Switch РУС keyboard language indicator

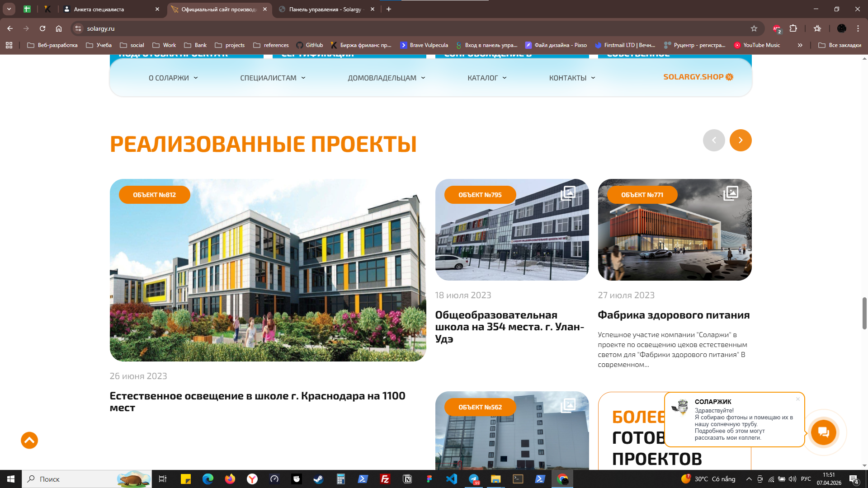pyautogui.click(x=806, y=479)
